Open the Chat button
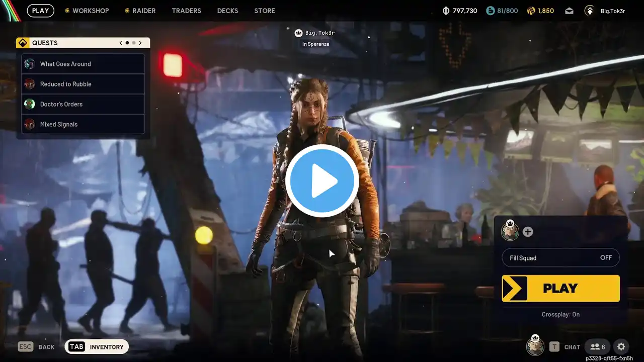The height and width of the screenshot is (362, 644). [565, 346]
